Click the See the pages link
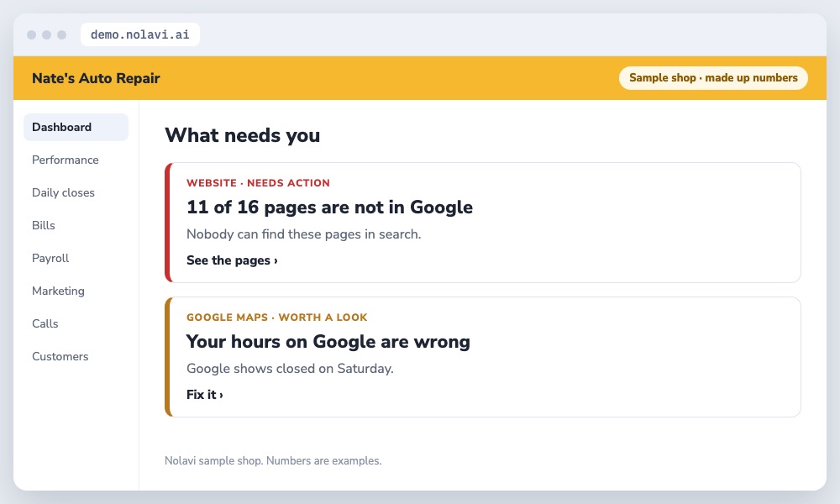The image size is (840, 504). (232, 260)
